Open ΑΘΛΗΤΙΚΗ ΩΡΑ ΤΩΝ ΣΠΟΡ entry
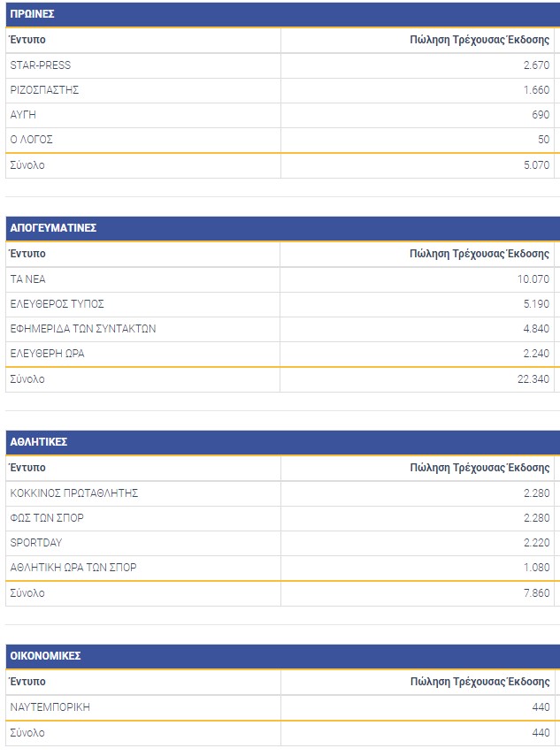Image resolution: width=560 pixels, height=756 pixels. point(73,568)
